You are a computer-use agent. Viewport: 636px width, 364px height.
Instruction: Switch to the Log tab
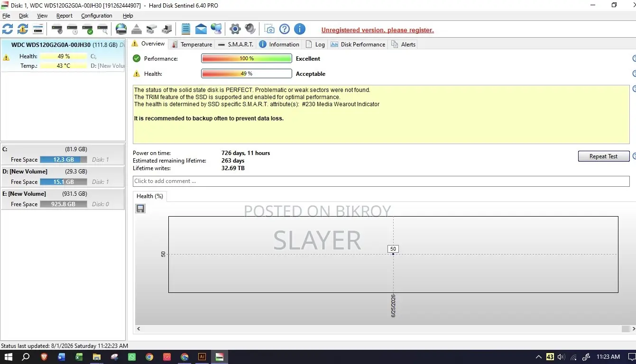(x=315, y=45)
